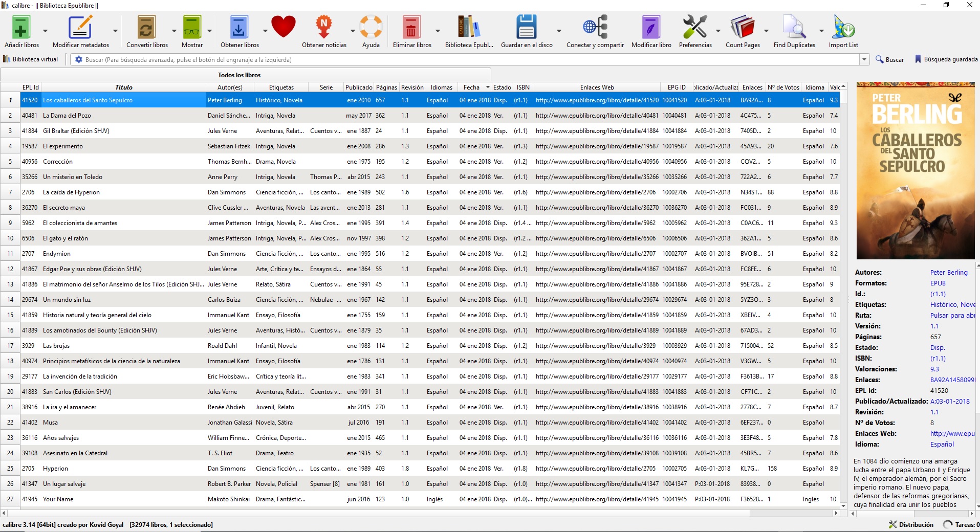Click the Count Pages plugin icon

(743, 27)
